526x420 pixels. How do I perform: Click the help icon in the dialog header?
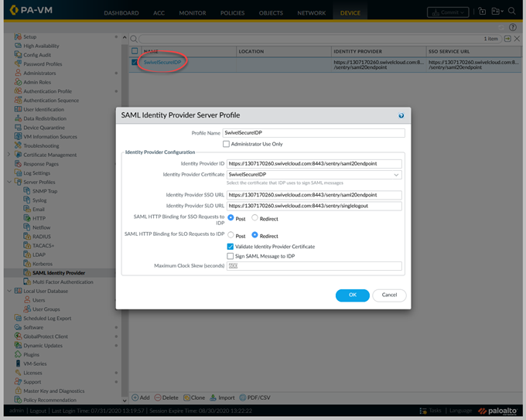pyautogui.click(x=401, y=115)
